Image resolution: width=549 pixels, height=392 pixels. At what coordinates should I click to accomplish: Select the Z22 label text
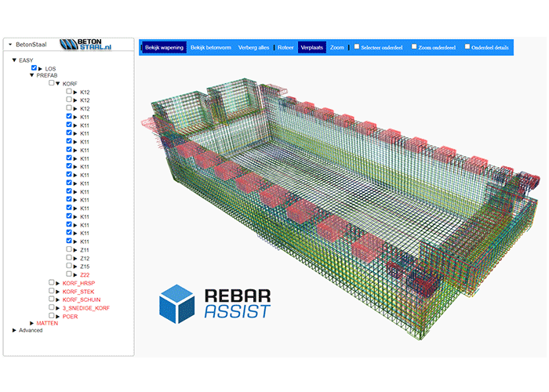pos(85,274)
